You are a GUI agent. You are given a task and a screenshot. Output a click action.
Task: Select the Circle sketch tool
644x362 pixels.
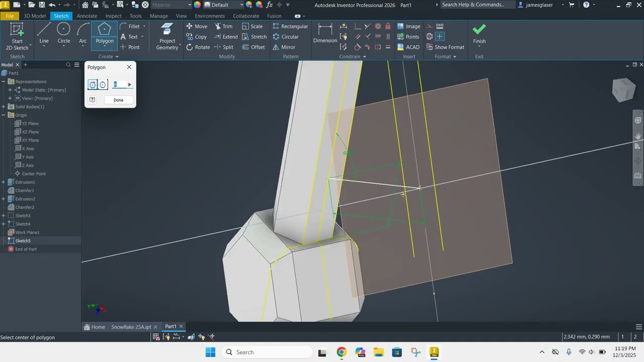point(63,35)
